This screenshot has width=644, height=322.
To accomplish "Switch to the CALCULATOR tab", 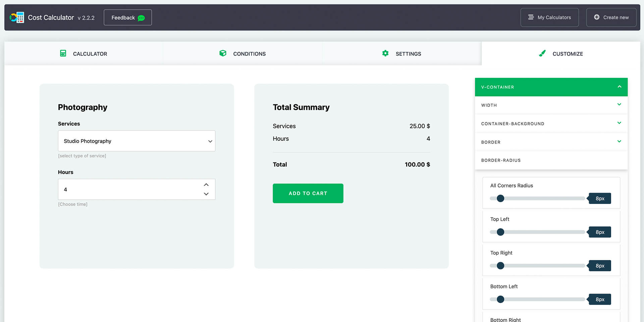I will coord(90,54).
